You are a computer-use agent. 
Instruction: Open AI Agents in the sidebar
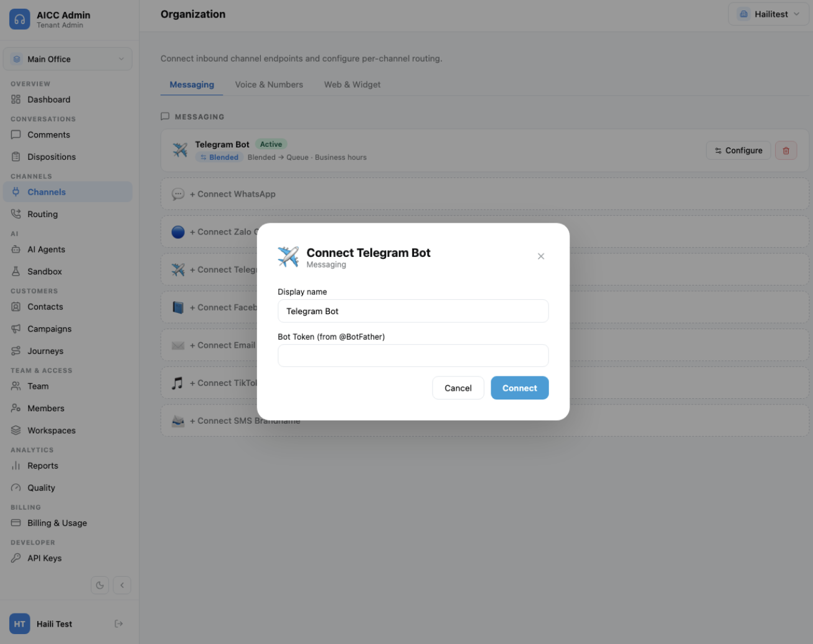(x=68, y=250)
